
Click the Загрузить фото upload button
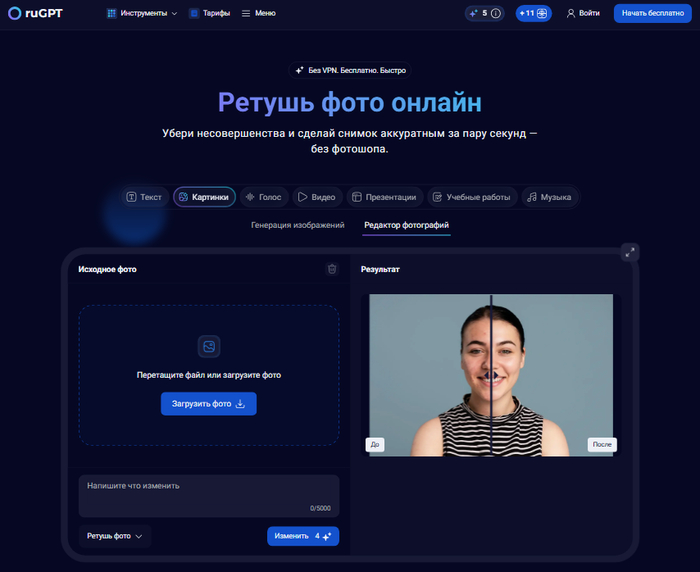pos(208,404)
